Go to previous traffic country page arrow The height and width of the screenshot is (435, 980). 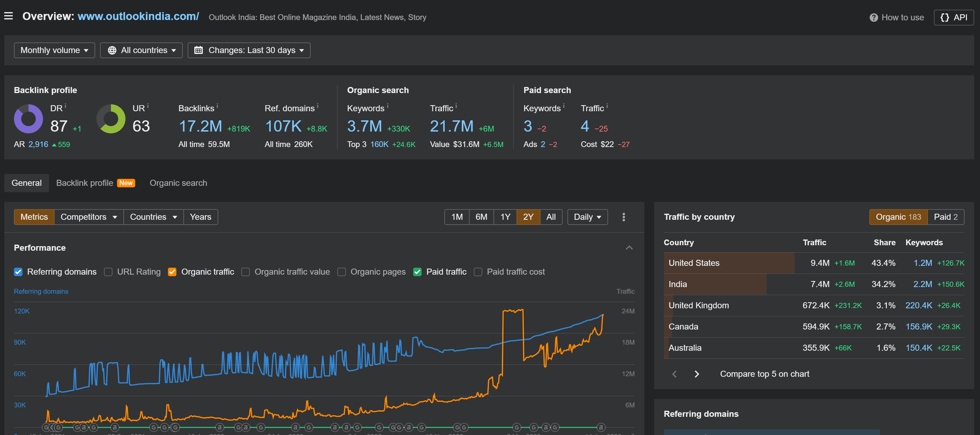coord(674,374)
